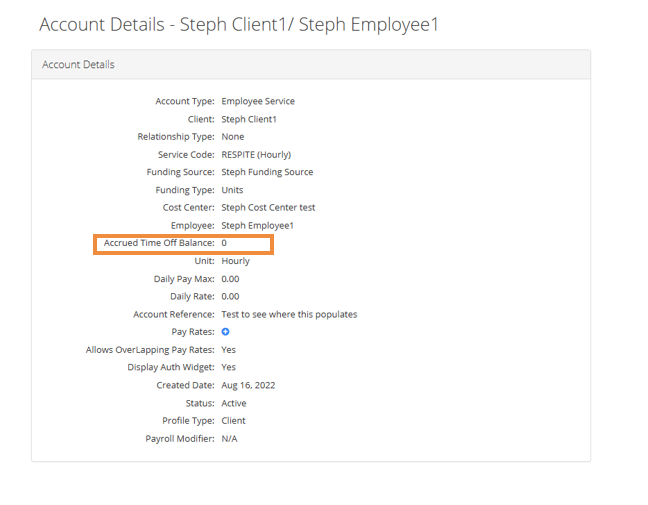
Task: Click the Relationship Type value None
Action: 233,137
